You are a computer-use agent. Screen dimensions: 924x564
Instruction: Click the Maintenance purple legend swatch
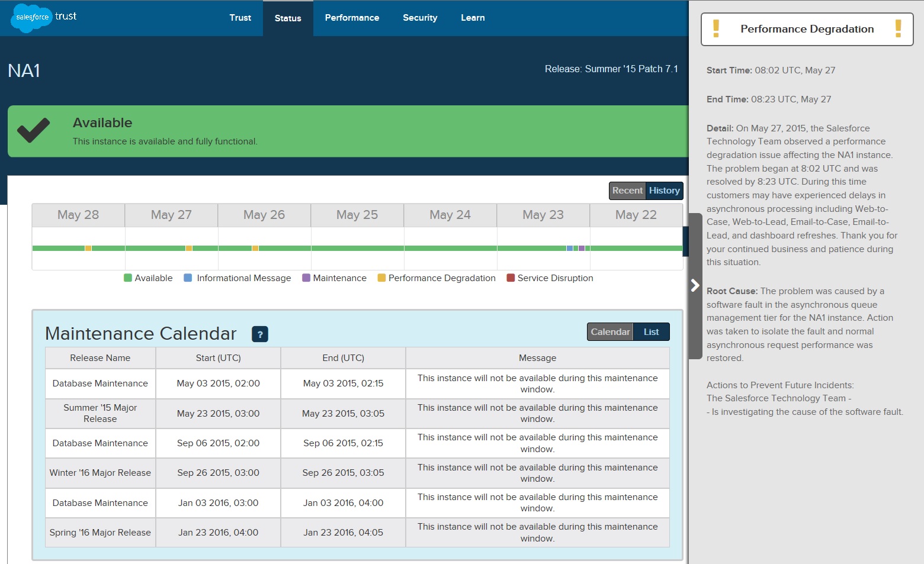[x=306, y=278]
